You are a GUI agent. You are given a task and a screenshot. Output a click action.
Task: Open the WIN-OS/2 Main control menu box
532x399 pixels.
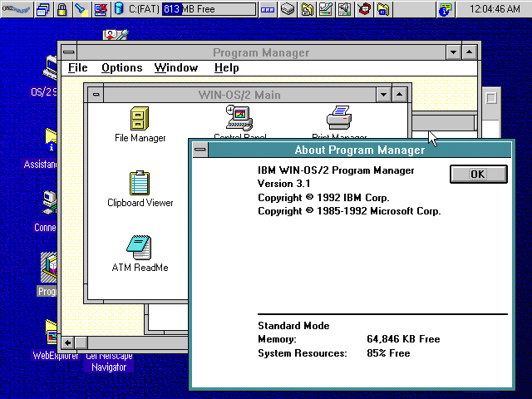(96, 95)
